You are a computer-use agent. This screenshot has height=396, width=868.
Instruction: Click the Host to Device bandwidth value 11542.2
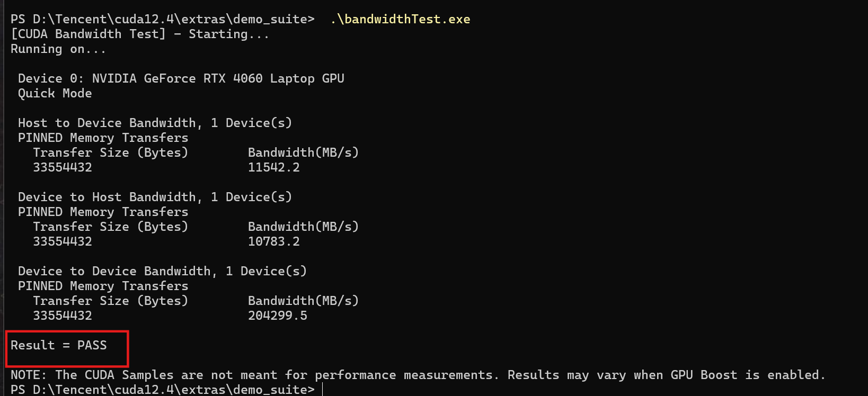coord(274,167)
